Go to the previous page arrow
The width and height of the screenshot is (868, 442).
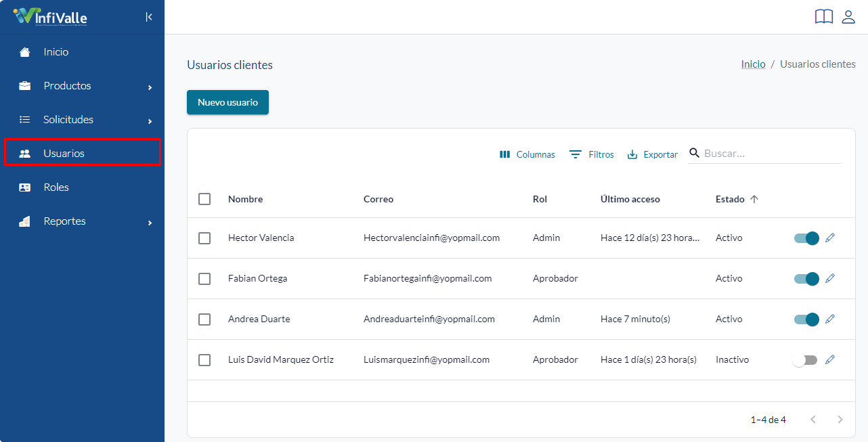(813, 420)
